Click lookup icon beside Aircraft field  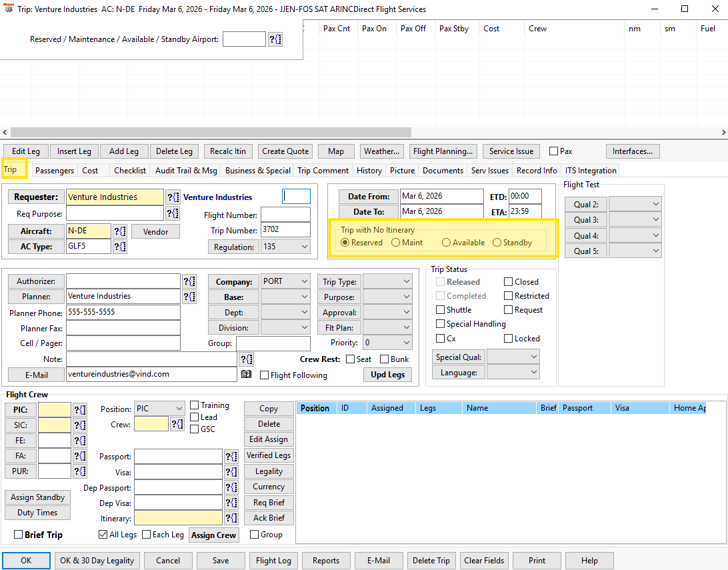tap(120, 231)
